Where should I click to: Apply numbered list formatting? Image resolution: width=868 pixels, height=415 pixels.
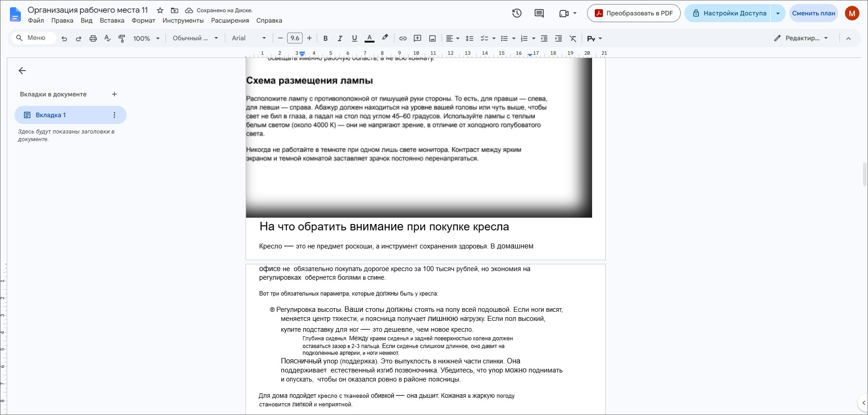point(524,38)
